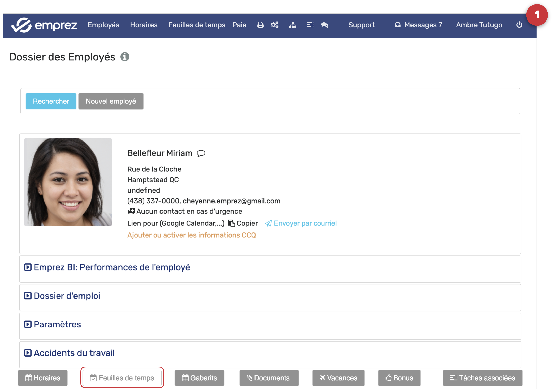Click Envoyer par courriel link
554x392 pixels.
coord(305,223)
